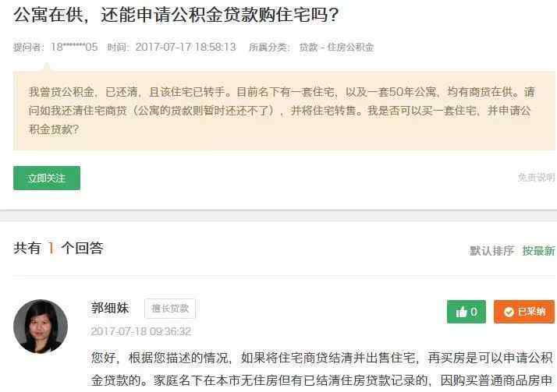
Task: Open 郭细妹's profile avatar photo
Action: [x=41, y=327]
